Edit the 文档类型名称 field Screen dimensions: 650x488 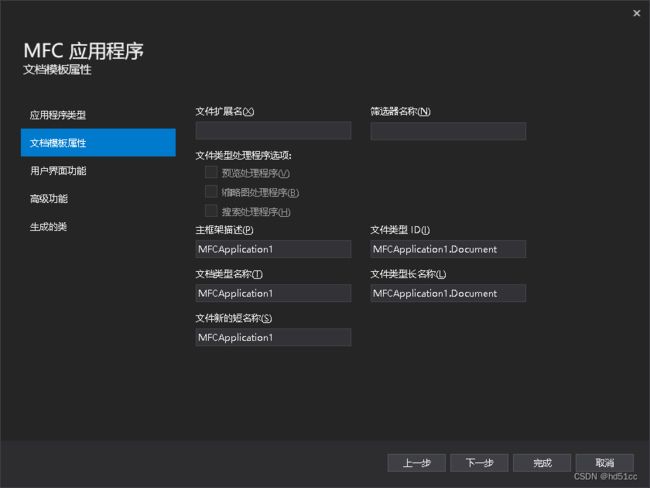[273, 293]
